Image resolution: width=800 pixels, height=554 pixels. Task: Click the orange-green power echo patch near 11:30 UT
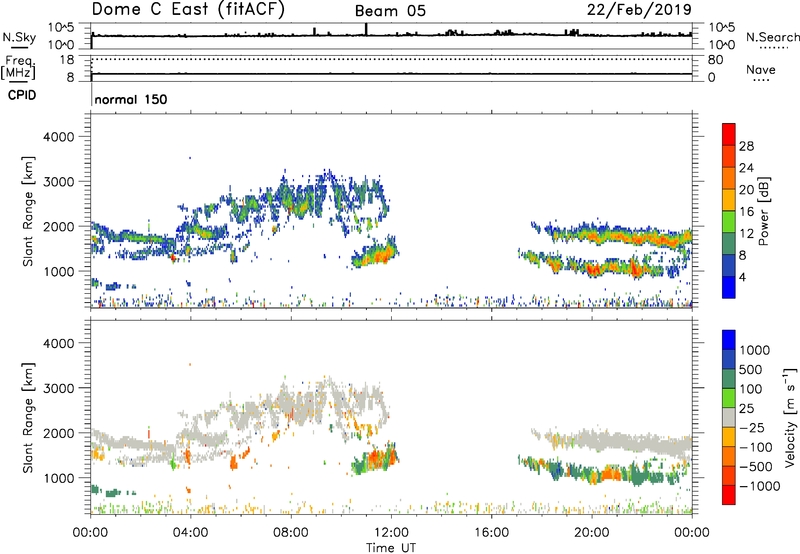375,252
